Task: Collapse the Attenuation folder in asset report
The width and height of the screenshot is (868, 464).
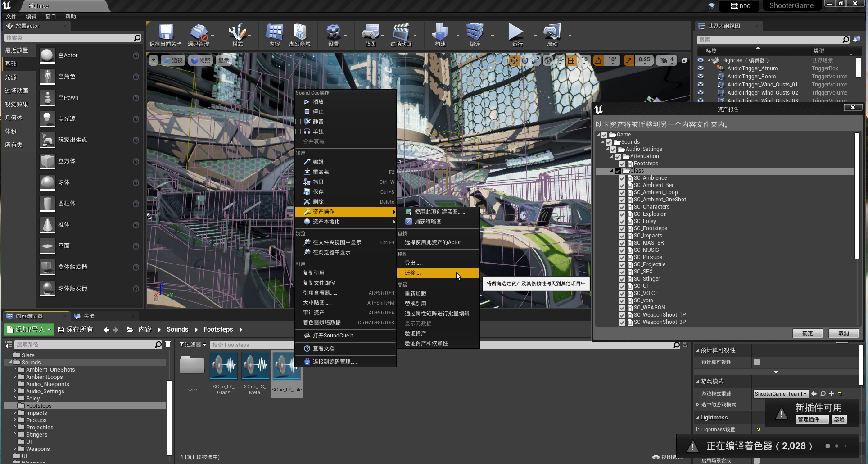Action: coord(612,156)
